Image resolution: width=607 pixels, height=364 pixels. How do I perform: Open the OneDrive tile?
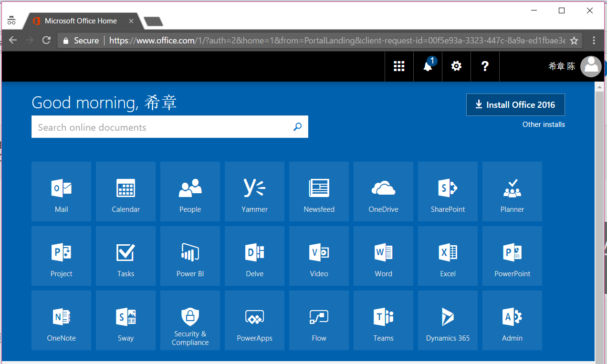click(383, 191)
